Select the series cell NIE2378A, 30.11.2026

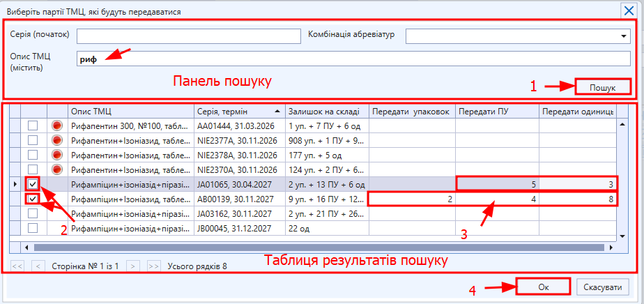pos(240,155)
